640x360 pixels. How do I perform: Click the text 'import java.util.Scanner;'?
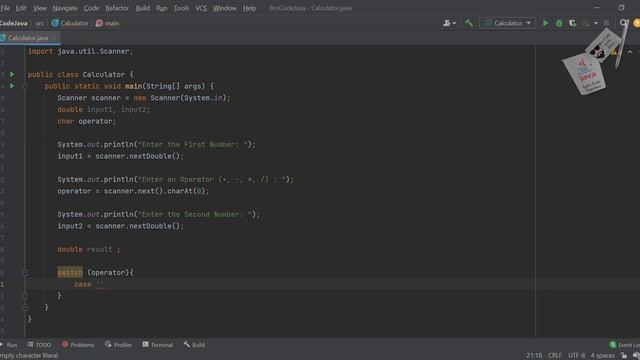(x=80, y=51)
